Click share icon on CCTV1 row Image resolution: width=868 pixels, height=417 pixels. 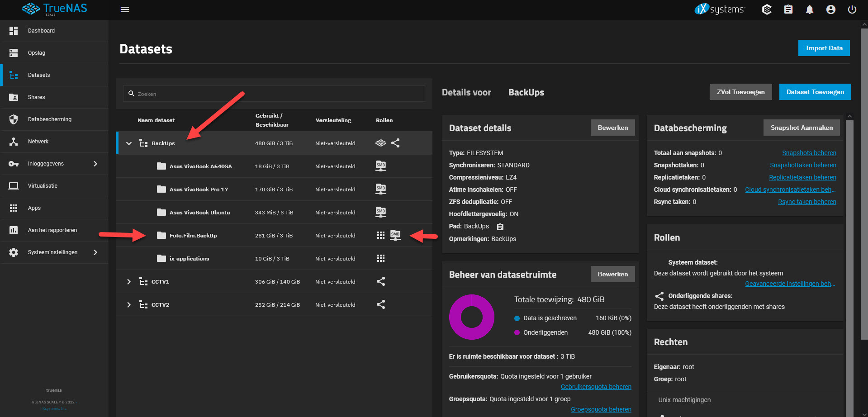381,281
